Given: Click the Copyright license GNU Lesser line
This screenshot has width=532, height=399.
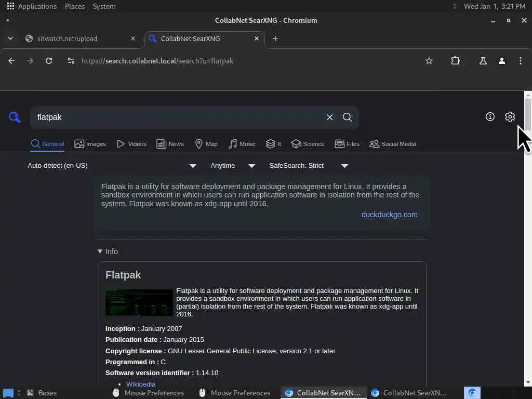Looking at the screenshot, I should (220, 351).
